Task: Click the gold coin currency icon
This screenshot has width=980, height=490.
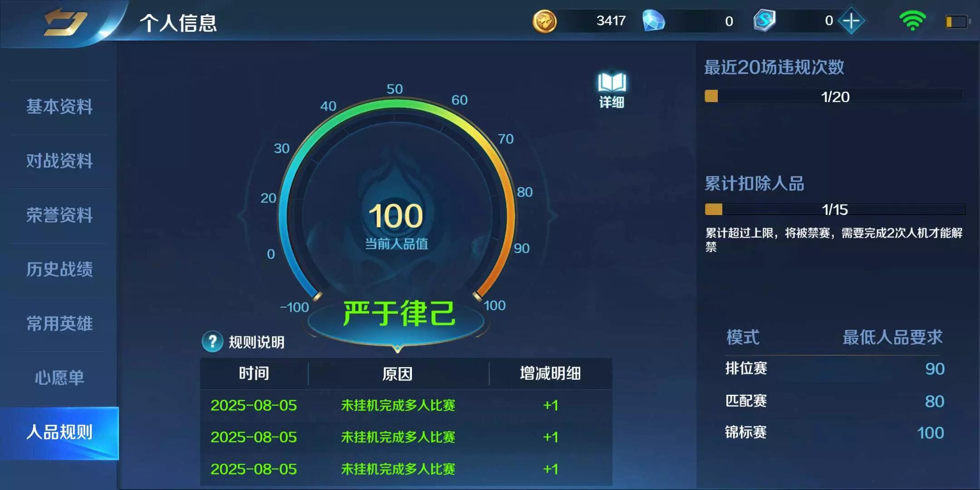Action: coord(544,21)
